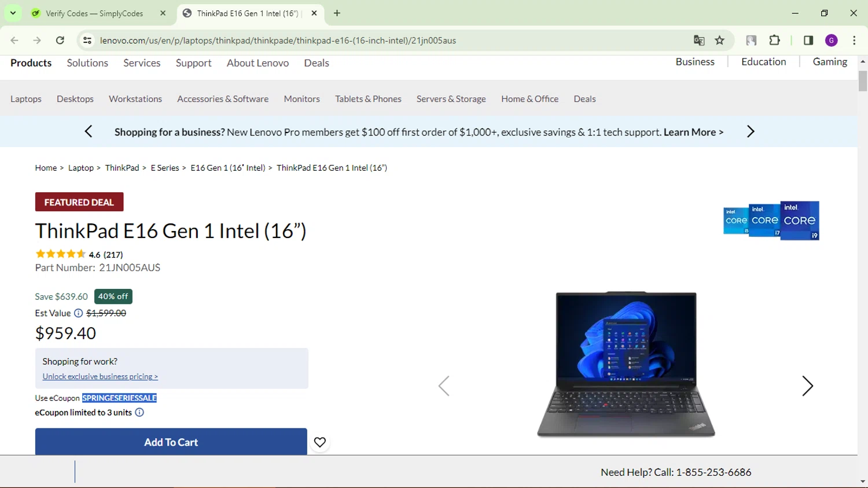Open Servers & Storage category
Viewport: 868px width, 488px height.
pyautogui.click(x=451, y=99)
